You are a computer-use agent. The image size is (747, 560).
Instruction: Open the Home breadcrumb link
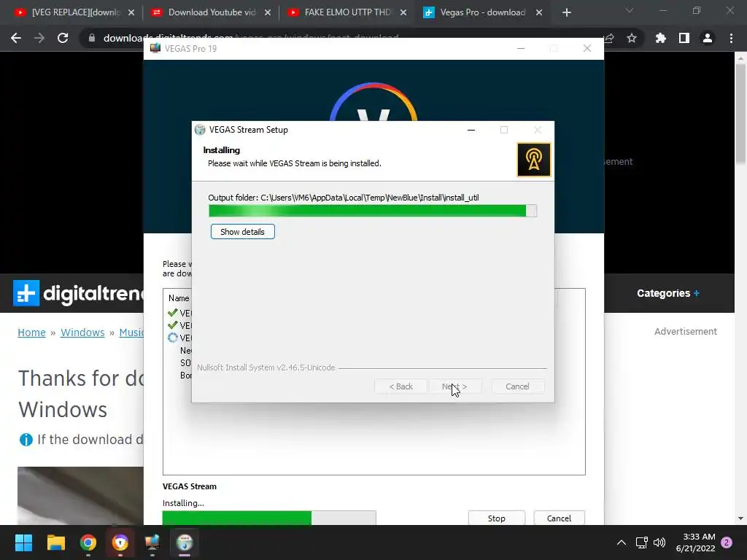click(x=31, y=332)
